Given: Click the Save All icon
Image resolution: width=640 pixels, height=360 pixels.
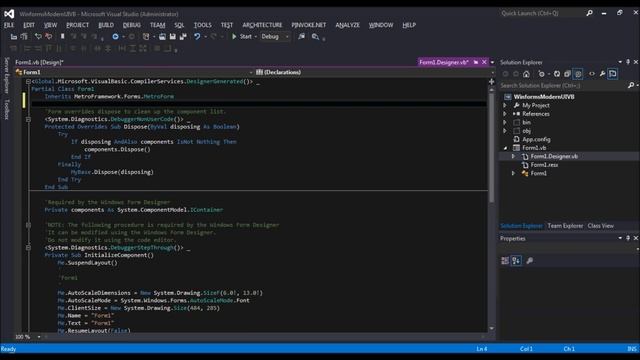Looking at the screenshot, I should click(x=183, y=37).
